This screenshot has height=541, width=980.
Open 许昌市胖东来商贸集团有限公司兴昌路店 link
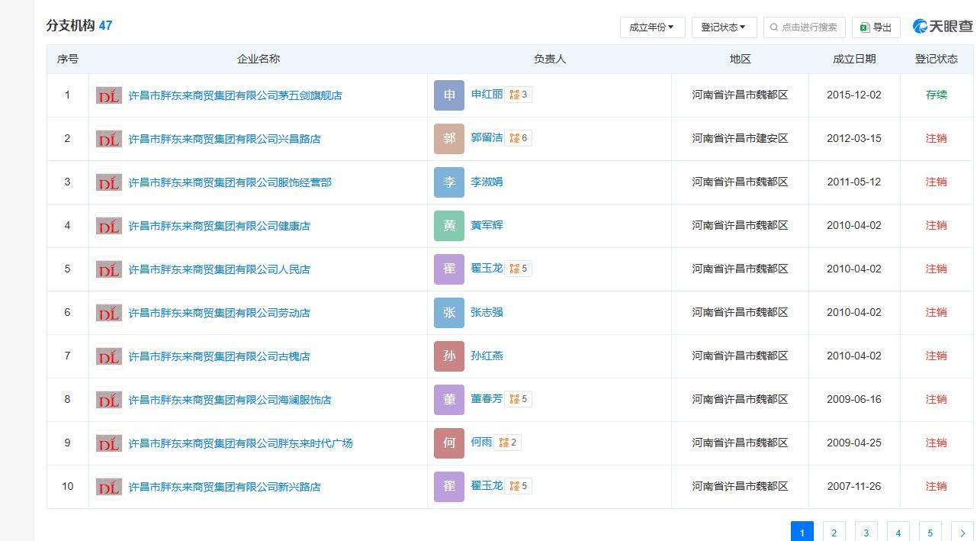click(224, 139)
